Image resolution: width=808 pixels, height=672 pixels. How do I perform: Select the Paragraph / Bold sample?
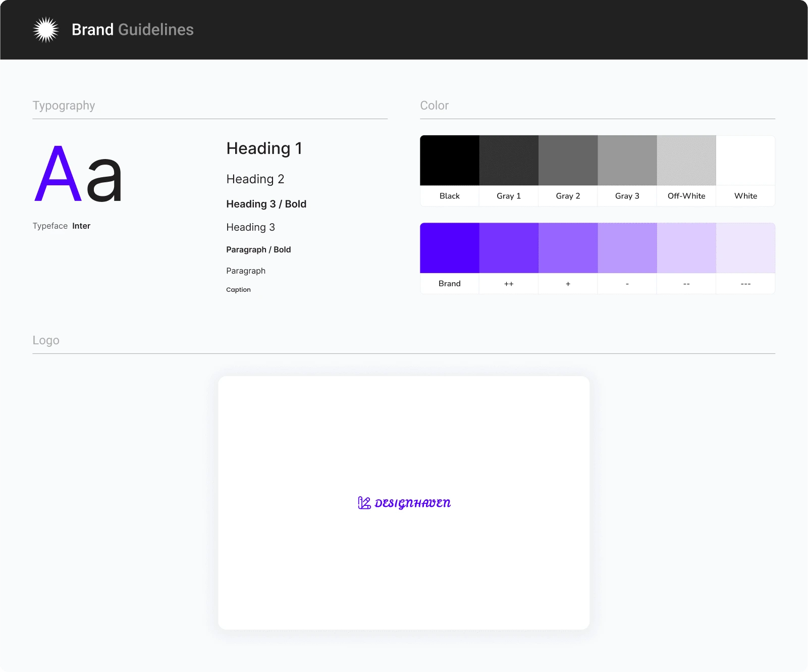(x=259, y=250)
